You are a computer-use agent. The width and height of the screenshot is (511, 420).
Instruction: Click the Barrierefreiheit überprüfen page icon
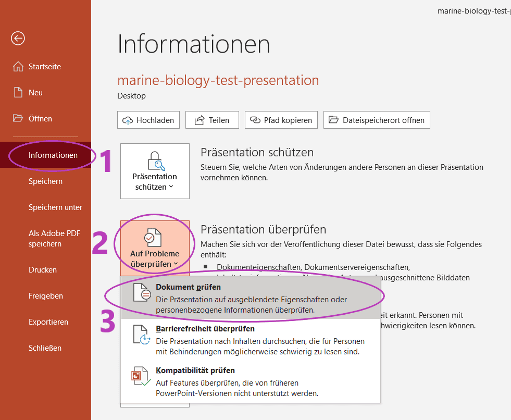[142, 335]
